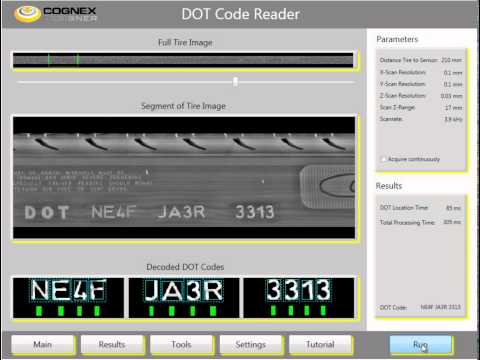Select the decoded JA3R code thumbnail
Image resolution: width=480 pixels, height=360 pixels.
tap(184, 298)
